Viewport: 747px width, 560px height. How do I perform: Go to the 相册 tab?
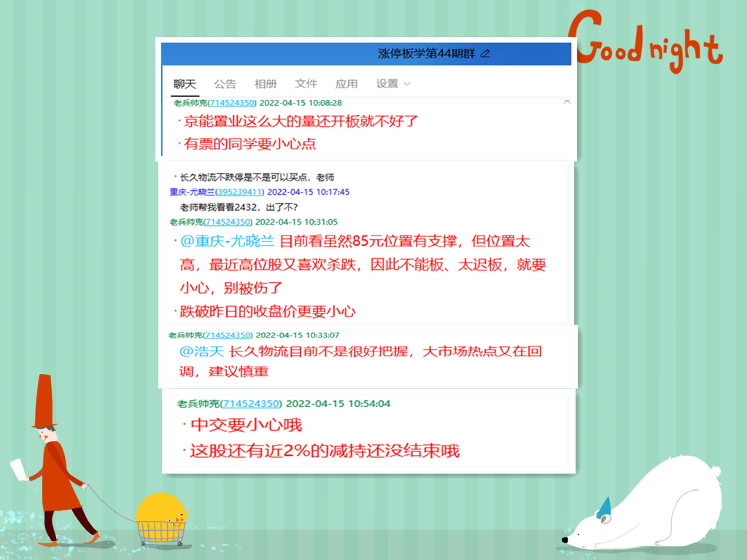pos(266,84)
